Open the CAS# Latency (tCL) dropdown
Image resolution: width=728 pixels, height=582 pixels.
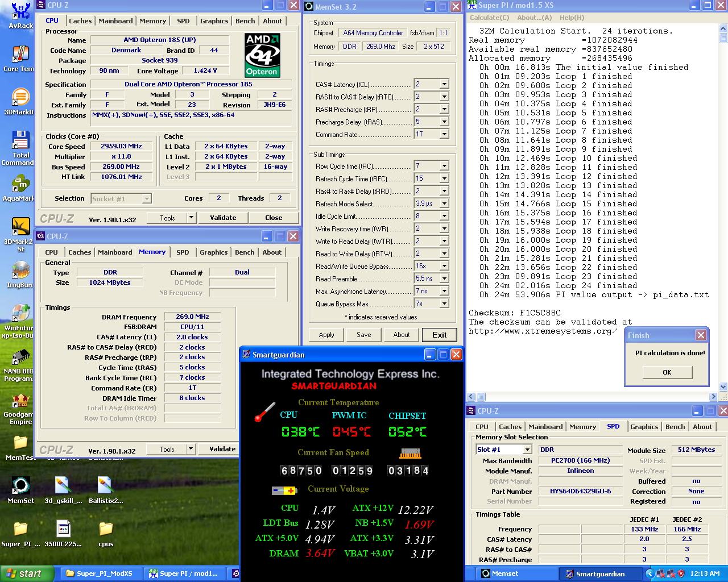pyautogui.click(x=444, y=84)
